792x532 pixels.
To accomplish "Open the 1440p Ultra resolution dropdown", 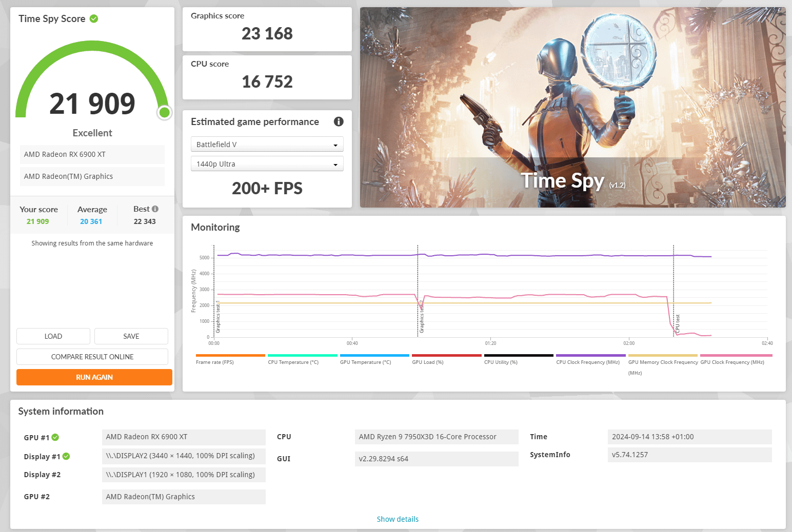I will click(267, 164).
